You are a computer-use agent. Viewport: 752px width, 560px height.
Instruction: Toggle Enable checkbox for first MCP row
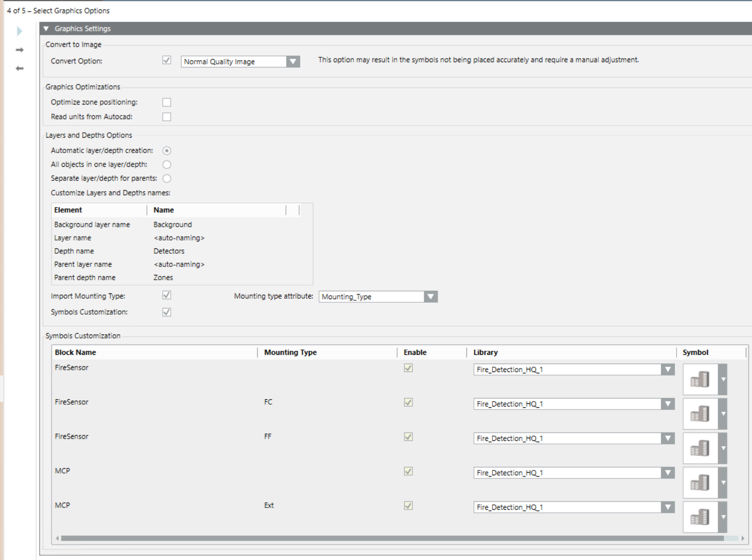[x=409, y=471]
